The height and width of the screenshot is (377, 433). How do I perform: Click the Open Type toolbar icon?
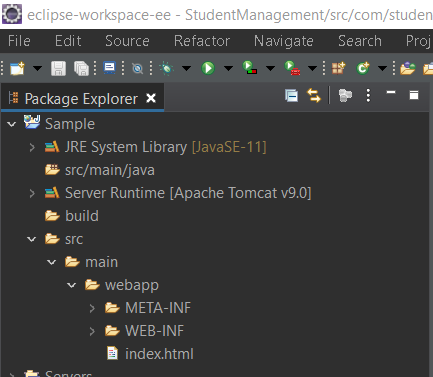coord(408,68)
